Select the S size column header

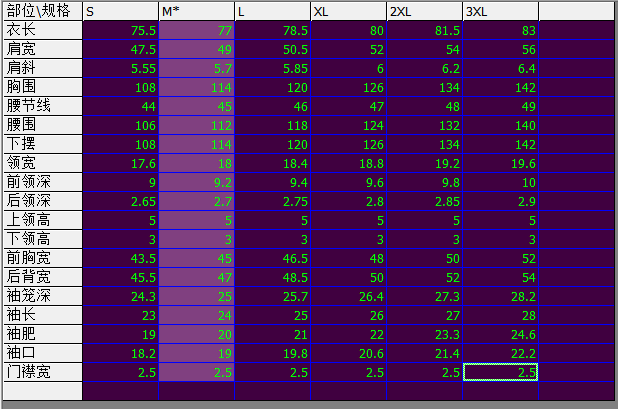pos(121,11)
